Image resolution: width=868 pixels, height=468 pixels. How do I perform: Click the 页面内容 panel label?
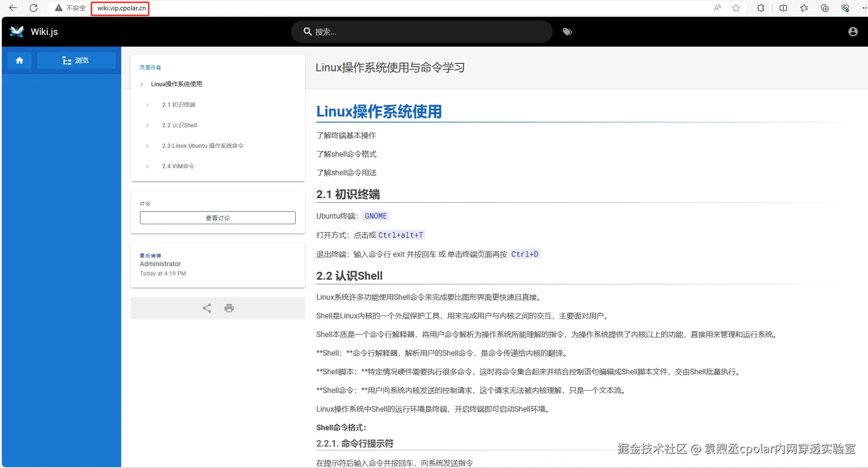(150, 68)
